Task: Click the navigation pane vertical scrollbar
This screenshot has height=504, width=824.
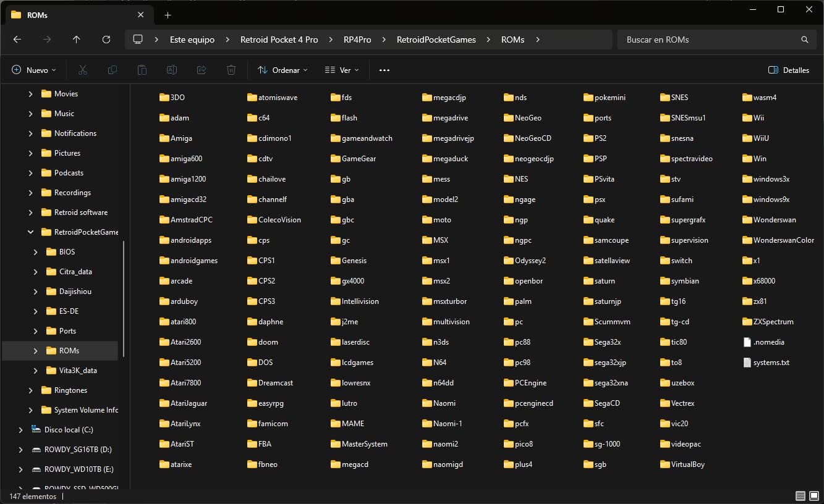Action: (x=124, y=300)
